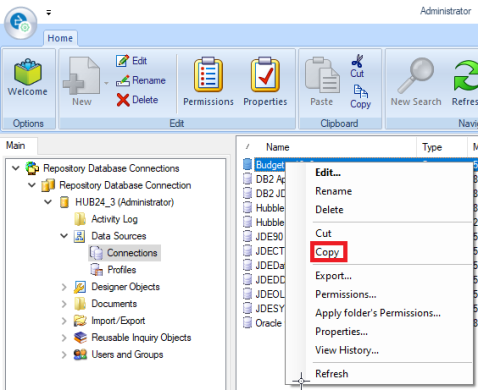478x390 pixels.
Task: Click the Edit pencil icon in ribbon
Action: [122, 61]
